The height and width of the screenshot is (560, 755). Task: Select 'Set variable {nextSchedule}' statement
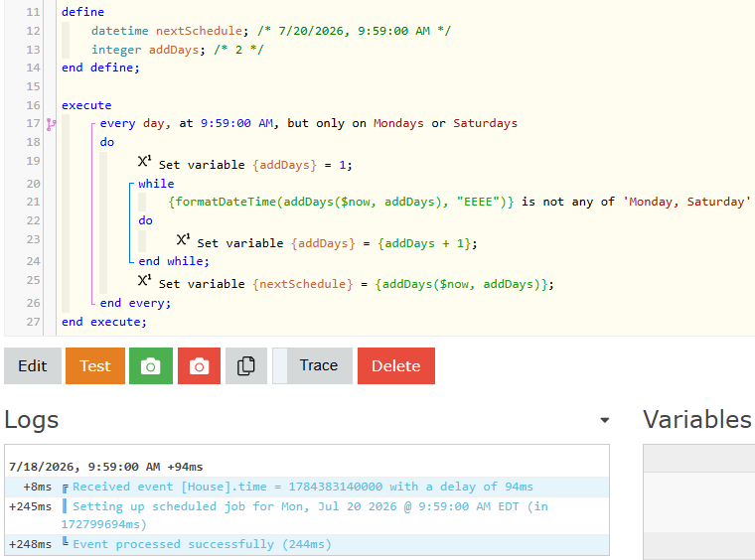(x=357, y=284)
